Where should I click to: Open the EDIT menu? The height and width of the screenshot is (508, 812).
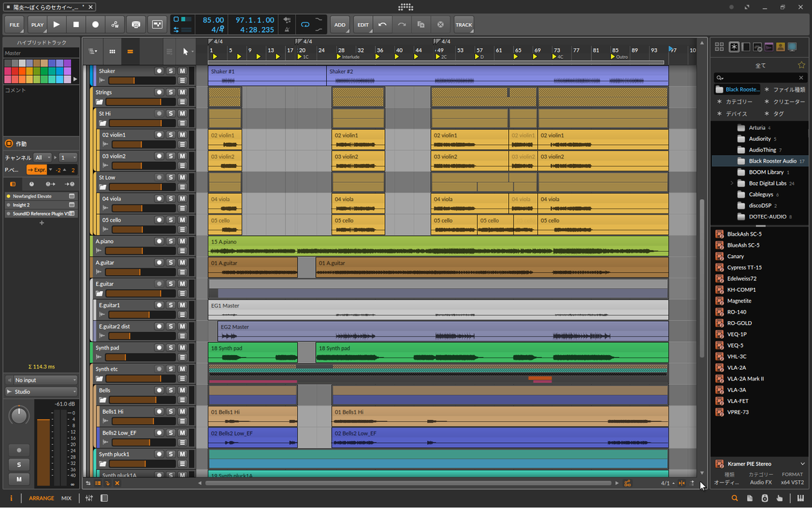(363, 24)
